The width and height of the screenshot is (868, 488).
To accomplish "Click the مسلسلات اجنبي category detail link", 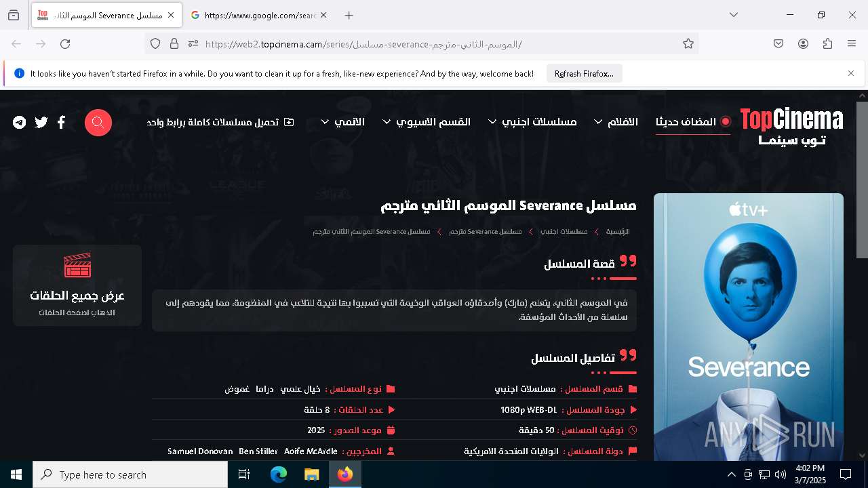I will 525,389.
